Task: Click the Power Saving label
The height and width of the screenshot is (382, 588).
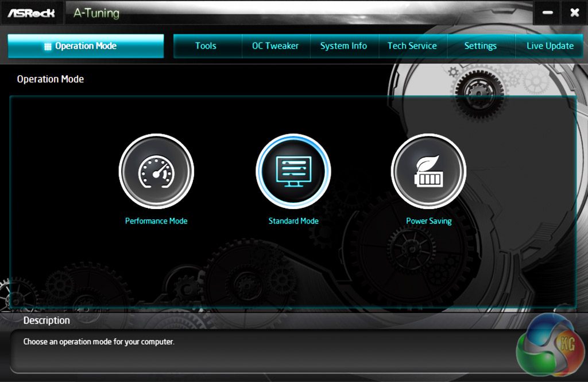Action: pos(429,221)
